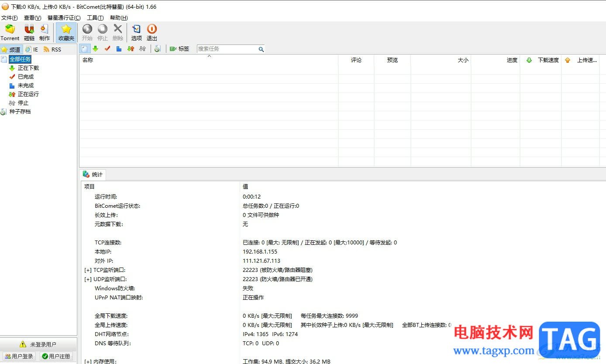Filter list by incomplete blue icon
This screenshot has height=364, width=606.
119,49
